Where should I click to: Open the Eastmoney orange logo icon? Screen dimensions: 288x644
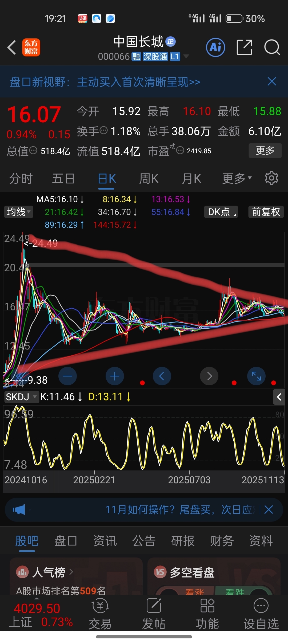point(31,48)
